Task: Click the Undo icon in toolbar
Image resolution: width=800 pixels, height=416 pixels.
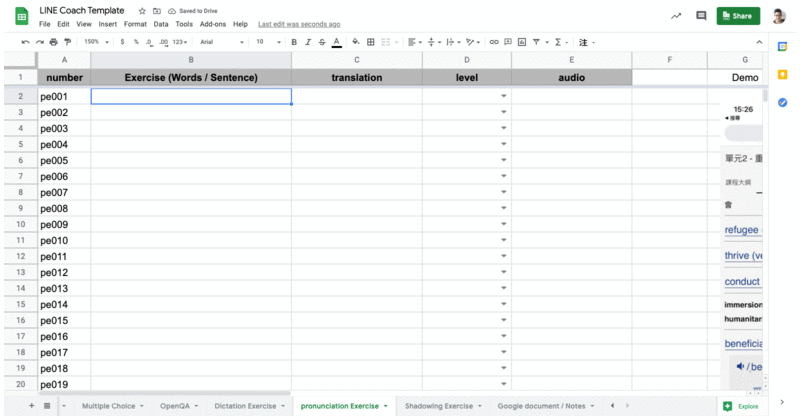Action: (x=26, y=42)
